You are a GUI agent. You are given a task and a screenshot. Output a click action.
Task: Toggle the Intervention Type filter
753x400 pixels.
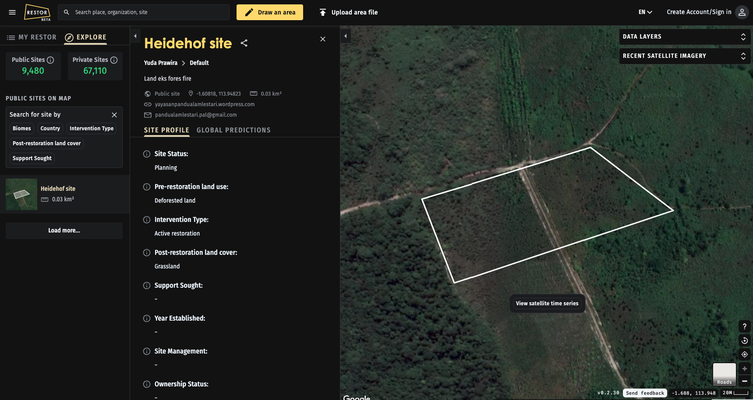tap(91, 128)
